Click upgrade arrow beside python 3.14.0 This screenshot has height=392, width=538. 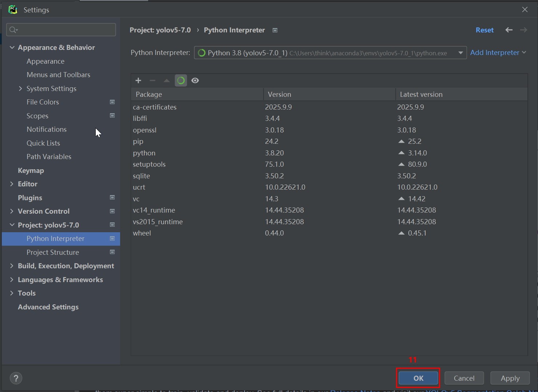pyautogui.click(x=401, y=153)
